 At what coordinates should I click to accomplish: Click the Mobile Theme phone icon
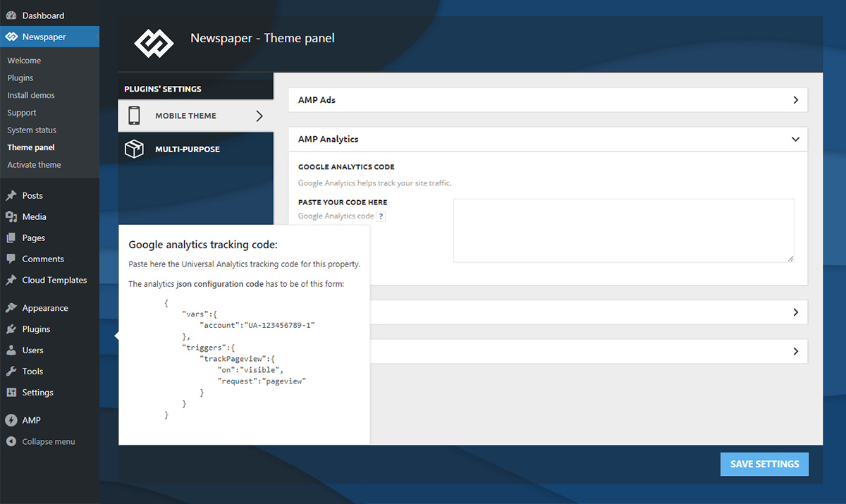click(134, 116)
